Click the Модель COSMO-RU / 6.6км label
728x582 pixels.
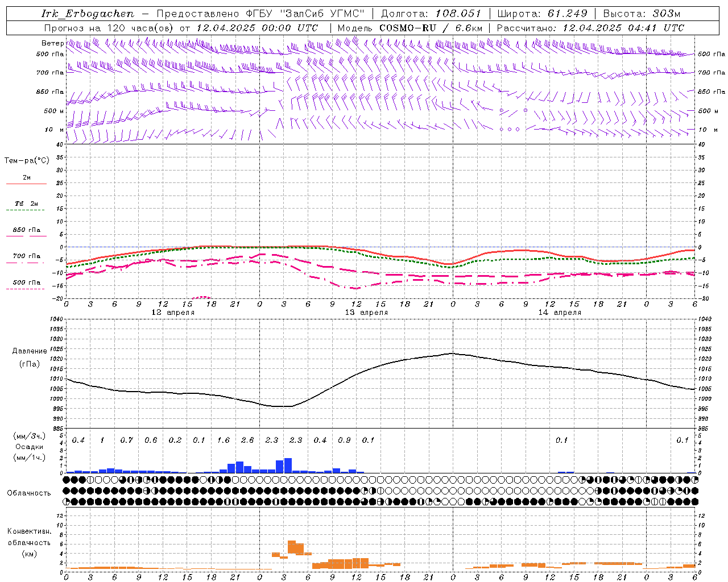pos(410,28)
